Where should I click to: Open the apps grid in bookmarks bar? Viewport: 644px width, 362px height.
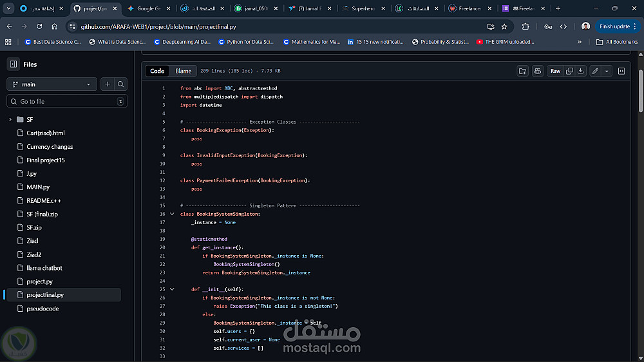pos(8,42)
